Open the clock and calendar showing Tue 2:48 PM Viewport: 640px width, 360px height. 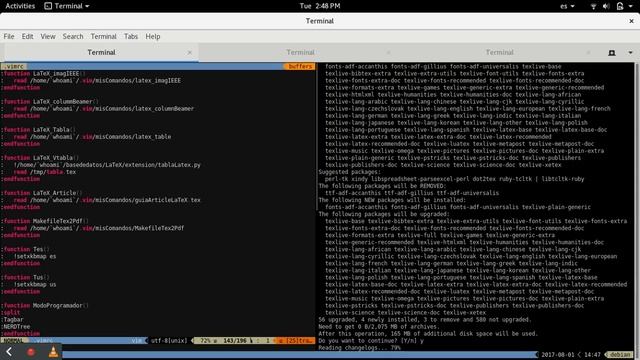(x=320, y=6)
